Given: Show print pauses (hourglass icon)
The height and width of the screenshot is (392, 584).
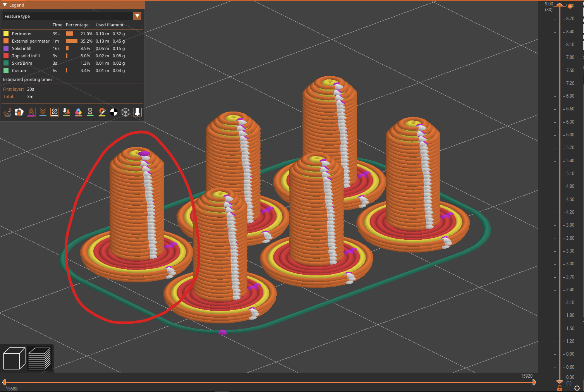Looking at the screenshot, I should coord(90,112).
